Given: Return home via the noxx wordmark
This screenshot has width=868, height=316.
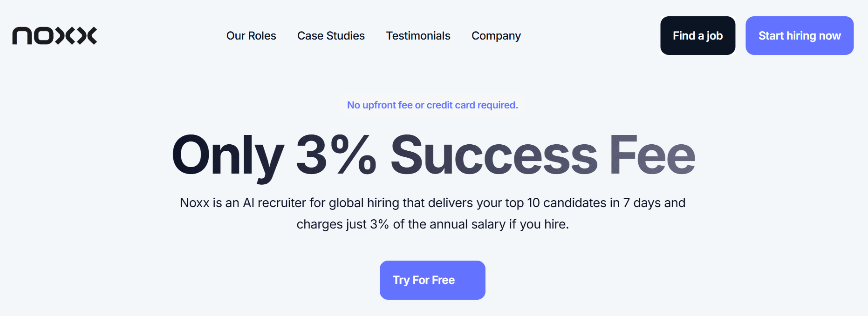Looking at the screenshot, I should [x=54, y=35].
